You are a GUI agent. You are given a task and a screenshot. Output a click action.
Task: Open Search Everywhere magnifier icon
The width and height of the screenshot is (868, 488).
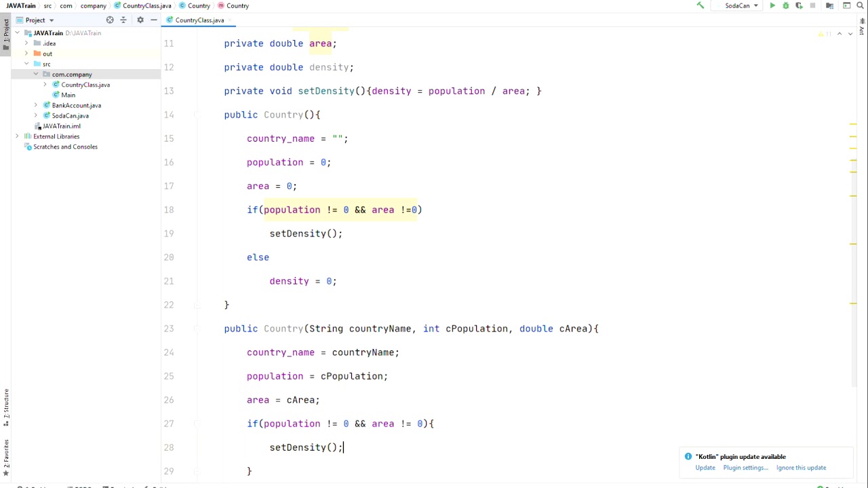(861, 5)
